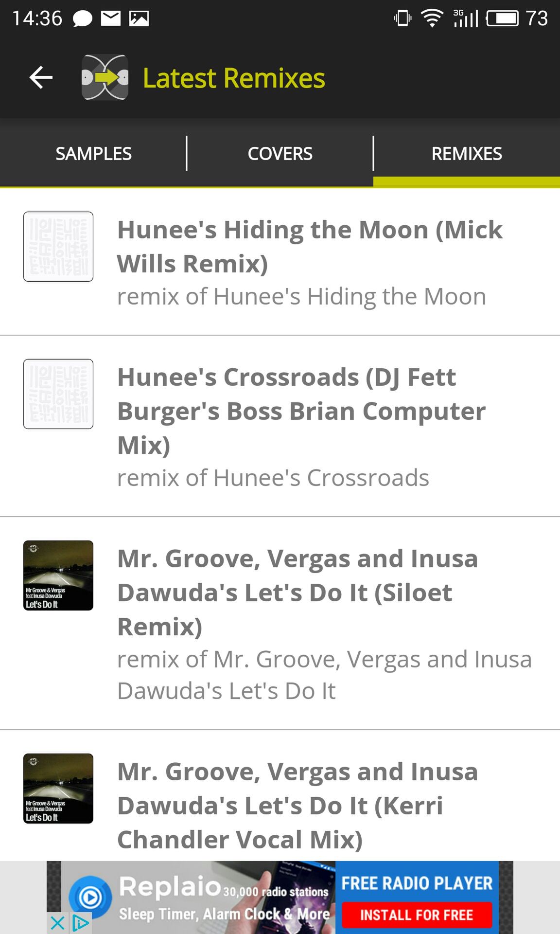Tap Let's Do It Siloet Remix cover art
Image resolution: width=560 pixels, height=934 pixels.
tap(58, 575)
